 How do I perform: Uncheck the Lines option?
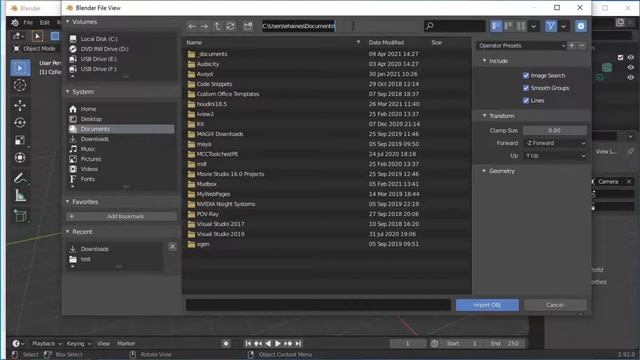coord(526,100)
